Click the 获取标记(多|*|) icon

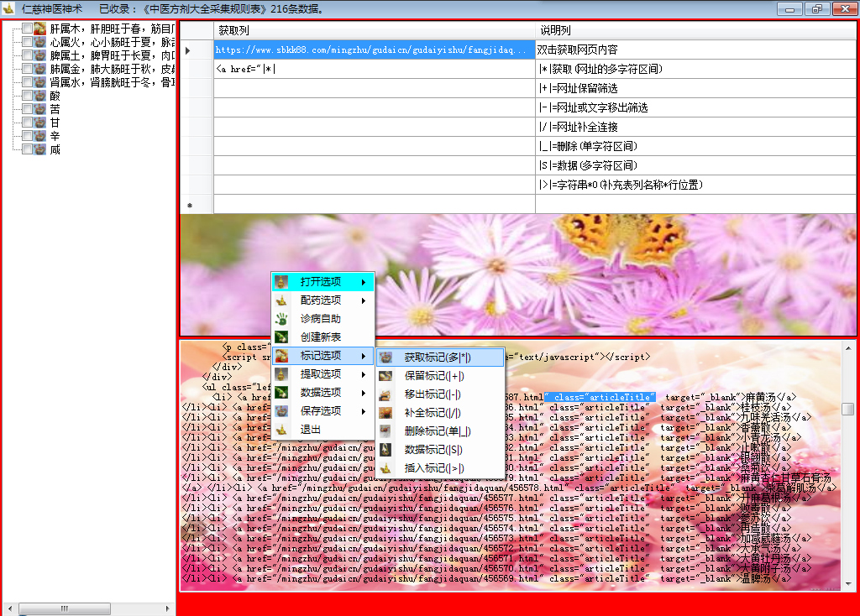tap(385, 358)
